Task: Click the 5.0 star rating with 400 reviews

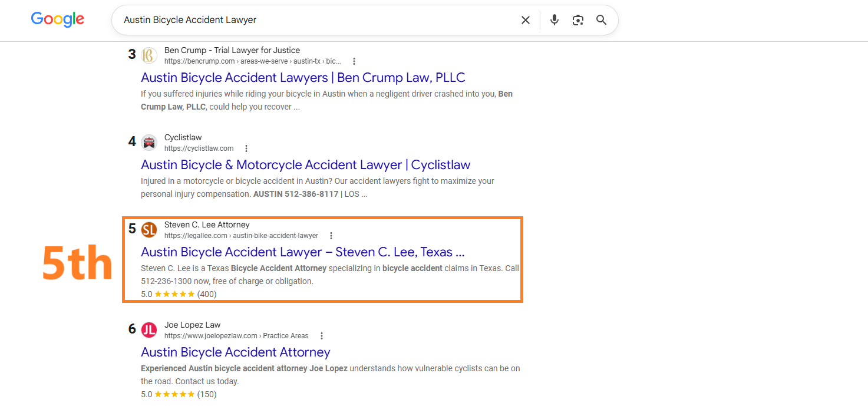Action: coord(179,294)
